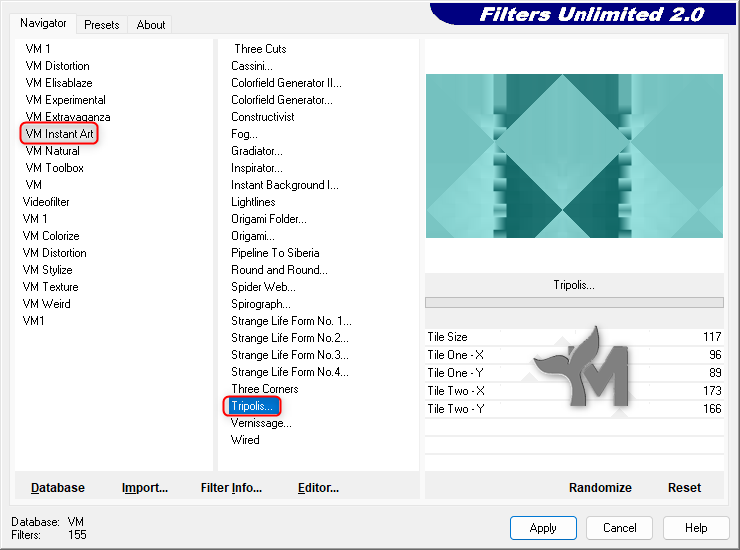
Task: Click the Database button
Action: [x=58, y=488]
